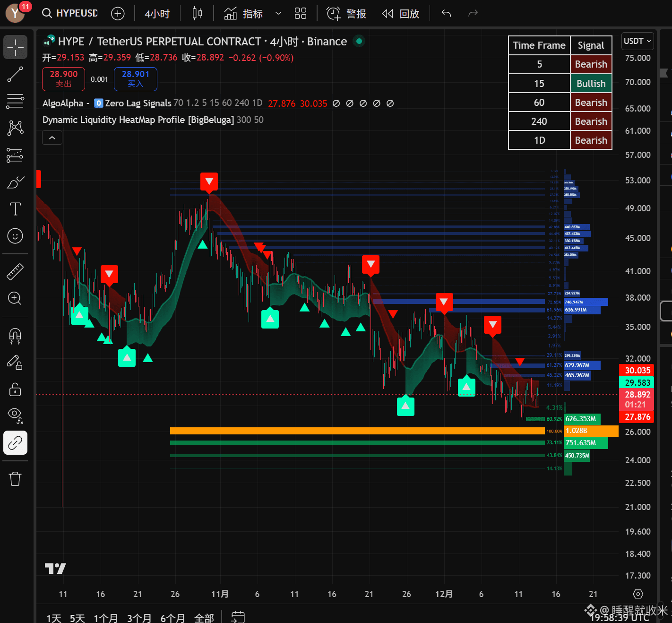This screenshot has width=672, height=623.
Task: Click the green market status dot
Action: [x=359, y=42]
